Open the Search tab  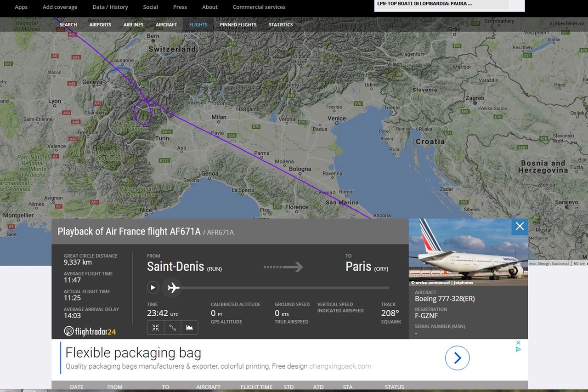tap(68, 25)
